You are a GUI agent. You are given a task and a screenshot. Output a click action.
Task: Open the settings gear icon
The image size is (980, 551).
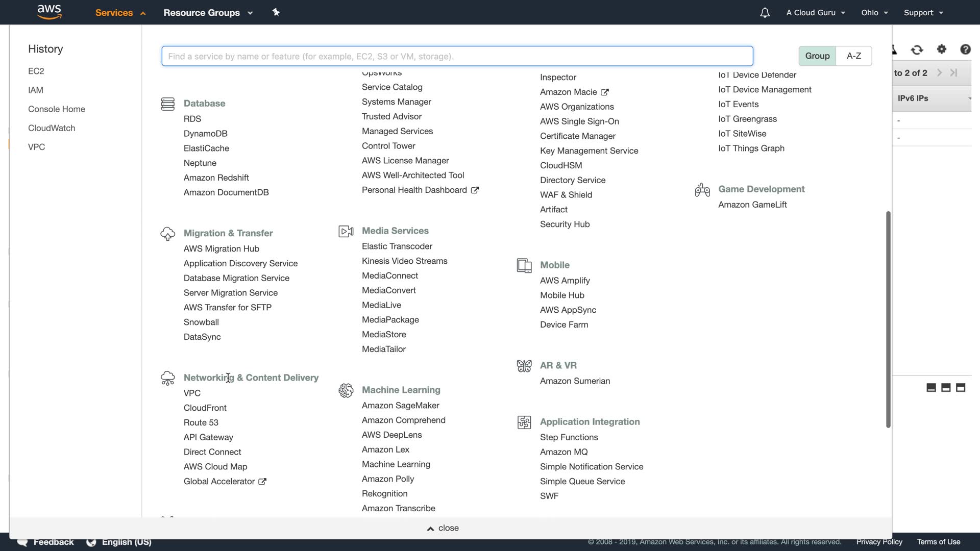click(x=941, y=49)
